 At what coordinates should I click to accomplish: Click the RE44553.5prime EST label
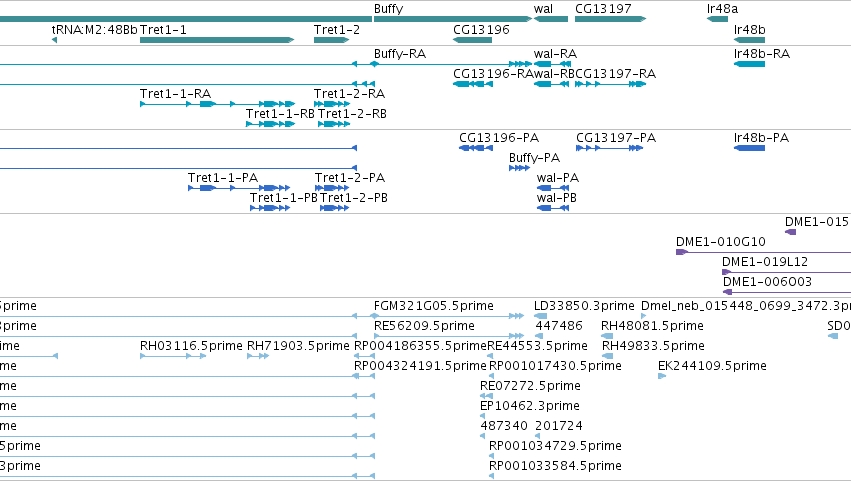537,346
